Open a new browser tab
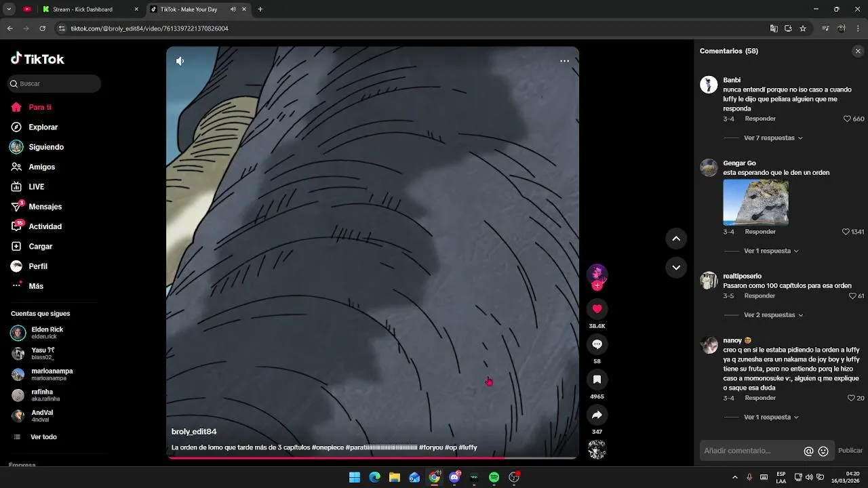The image size is (868, 488). coord(260,9)
